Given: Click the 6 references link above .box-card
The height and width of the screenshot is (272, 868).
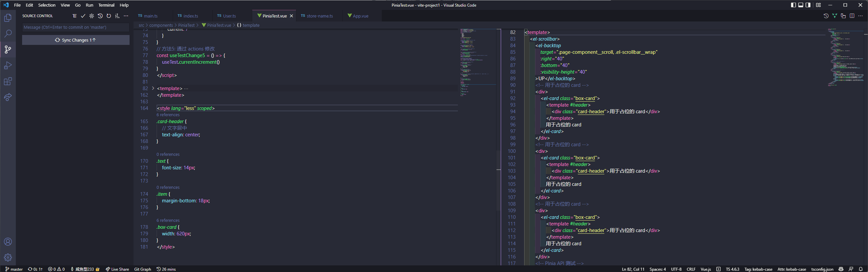Looking at the screenshot, I should pos(168,221).
